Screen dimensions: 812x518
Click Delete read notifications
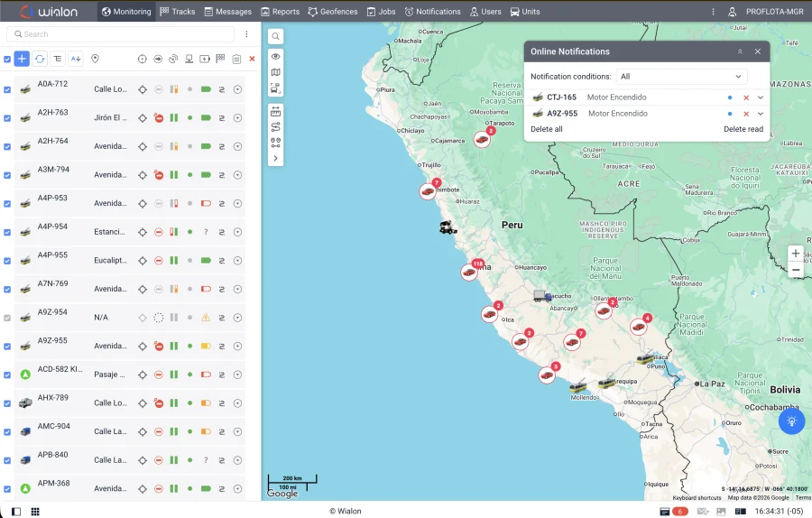pos(743,129)
